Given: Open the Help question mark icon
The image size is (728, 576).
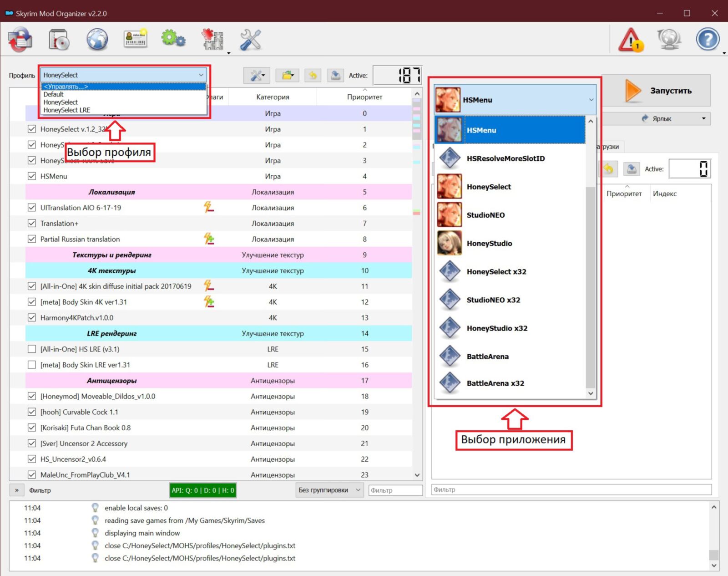Looking at the screenshot, I should coord(708,40).
